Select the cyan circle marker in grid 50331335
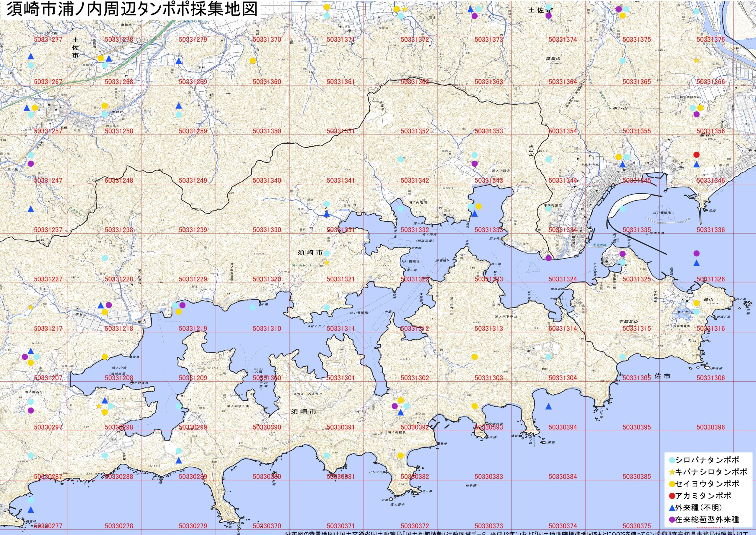 click(622, 208)
